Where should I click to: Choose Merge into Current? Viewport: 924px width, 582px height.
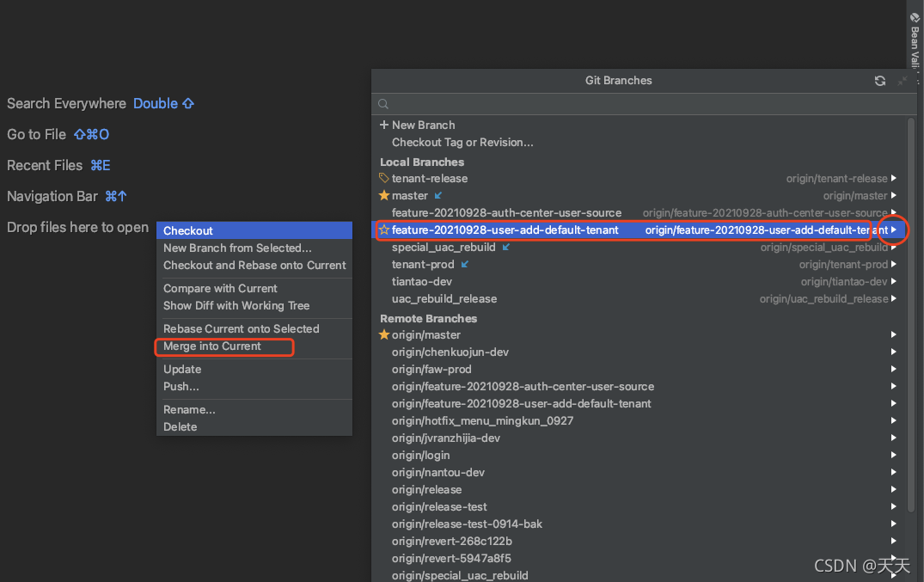[x=254, y=346]
